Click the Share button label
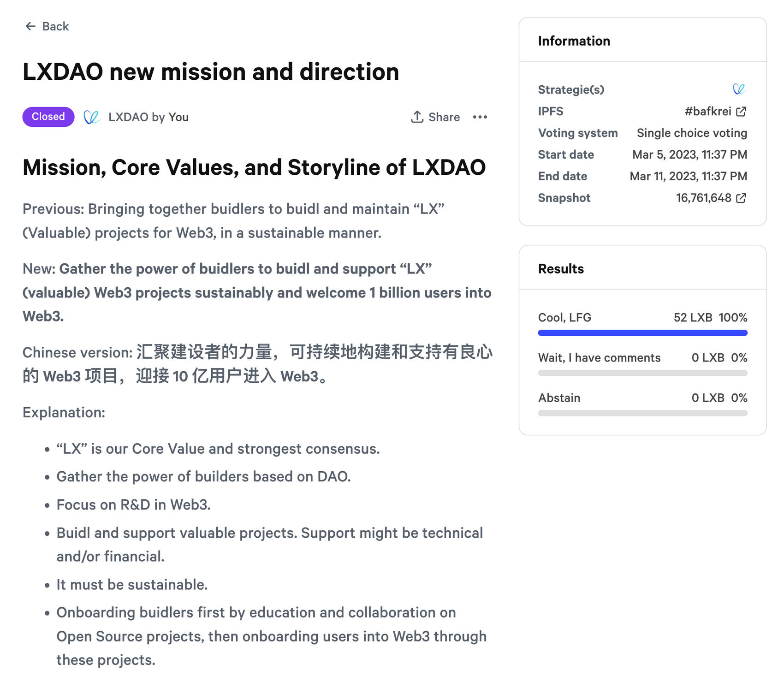The width and height of the screenshot is (784, 688). [x=444, y=117]
